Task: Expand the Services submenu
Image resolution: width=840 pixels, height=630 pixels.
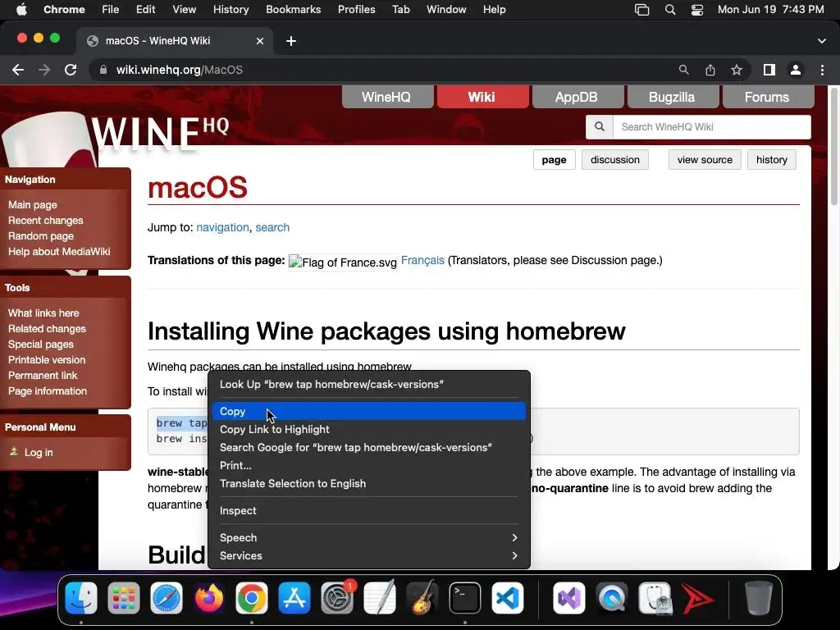Action: point(368,555)
